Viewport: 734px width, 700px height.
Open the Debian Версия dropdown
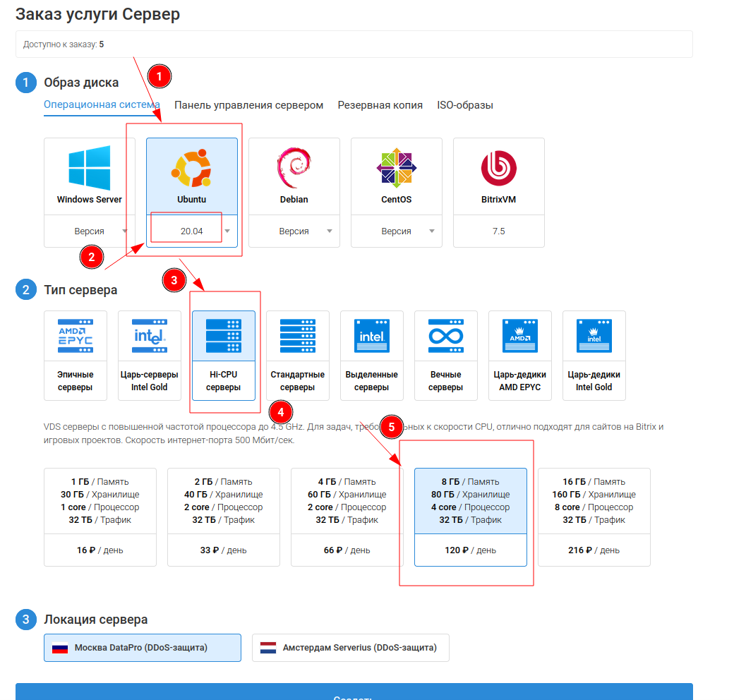coord(294,231)
